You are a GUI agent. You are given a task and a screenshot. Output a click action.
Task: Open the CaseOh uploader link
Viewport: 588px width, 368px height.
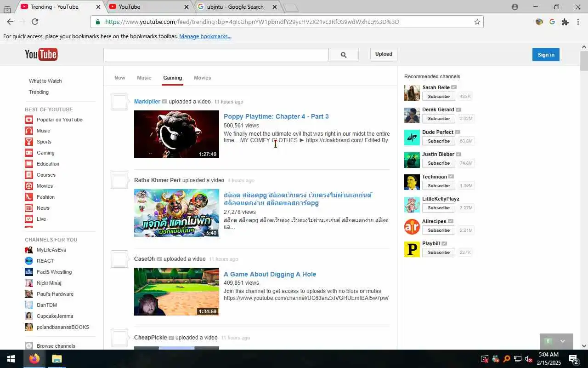tap(144, 259)
